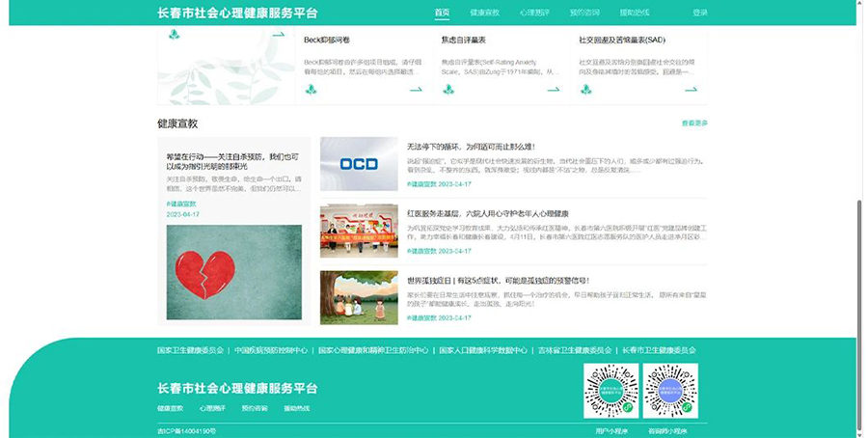The width and height of the screenshot is (868, 438).
Task: Select 援助热线 in the top navigation
Action: [634, 13]
